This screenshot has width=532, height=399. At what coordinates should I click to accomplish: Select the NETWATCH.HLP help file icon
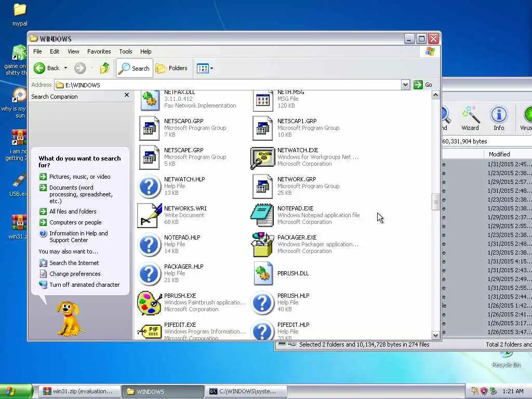149,187
